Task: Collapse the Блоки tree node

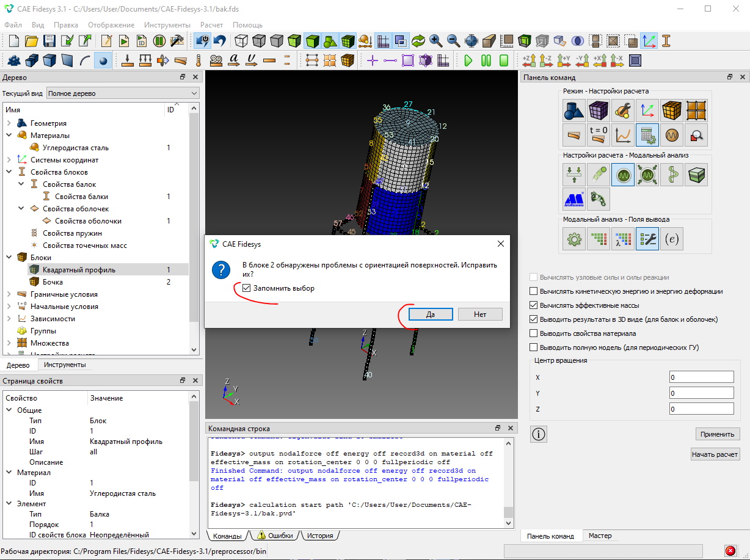Action: (x=9, y=258)
